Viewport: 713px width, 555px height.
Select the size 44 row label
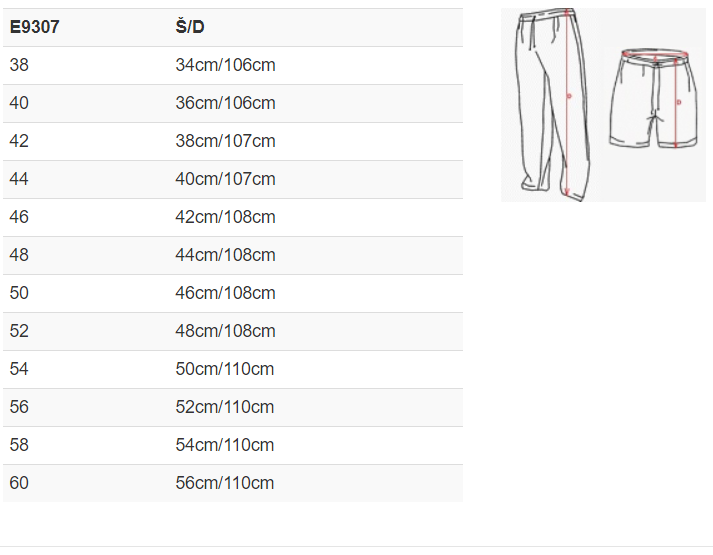pos(19,179)
